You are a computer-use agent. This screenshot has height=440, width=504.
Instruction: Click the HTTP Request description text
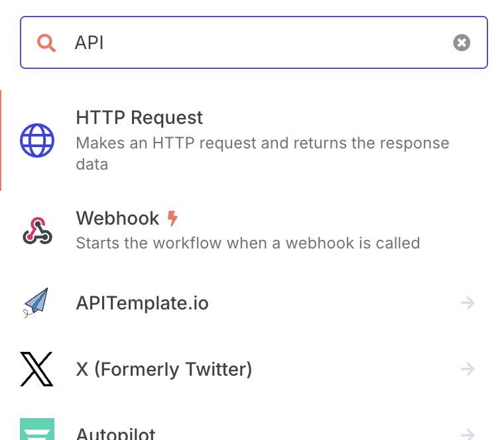click(263, 154)
